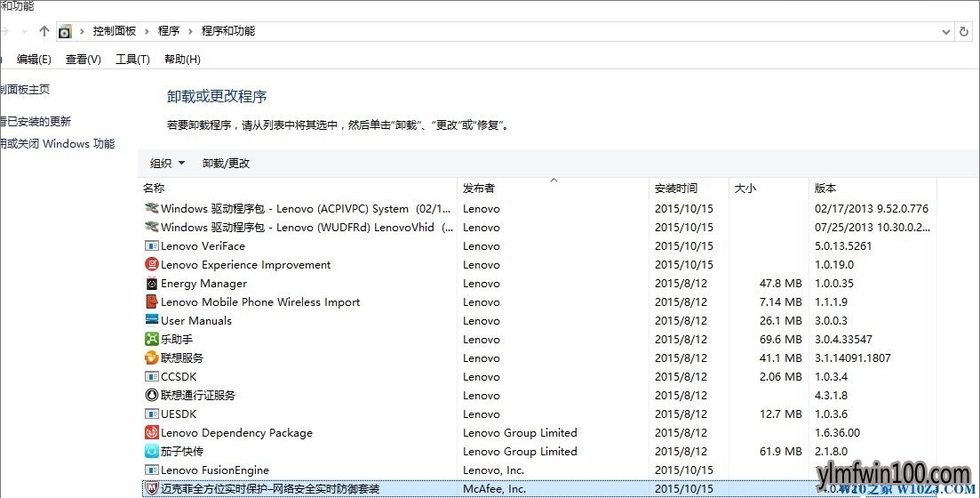
Task: Open the 工具(T) menu
Action: coord(132,60)
